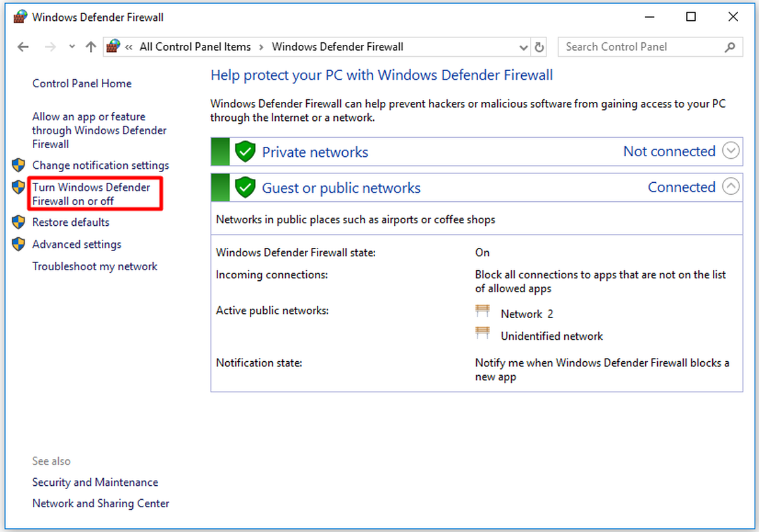759x532 pixels.
Task: Close the Windows Defender Firewall window
Action: click(x=733, y=17)
